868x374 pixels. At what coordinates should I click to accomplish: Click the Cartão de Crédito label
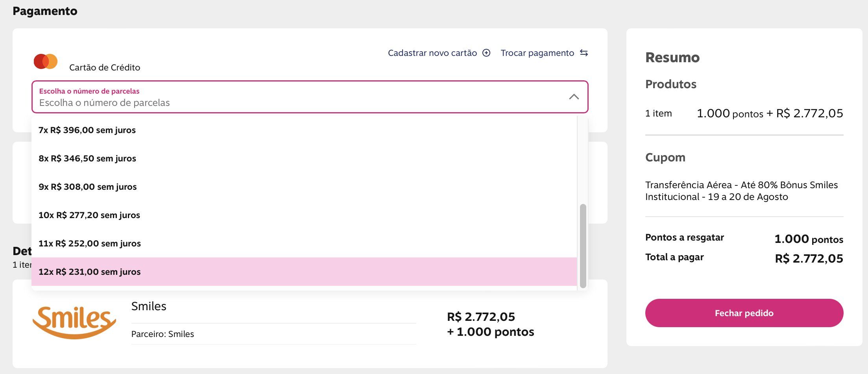pos(105,67)
